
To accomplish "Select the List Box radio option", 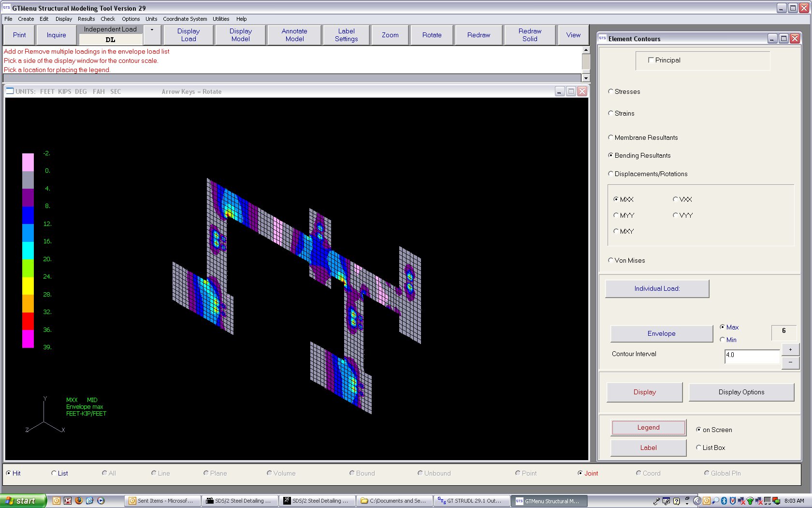I will (699, 448).
